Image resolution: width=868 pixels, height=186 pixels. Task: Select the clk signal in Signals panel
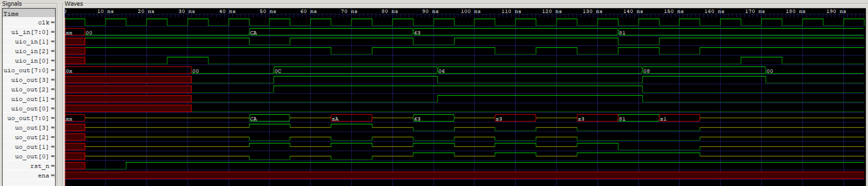pos(44,23)
